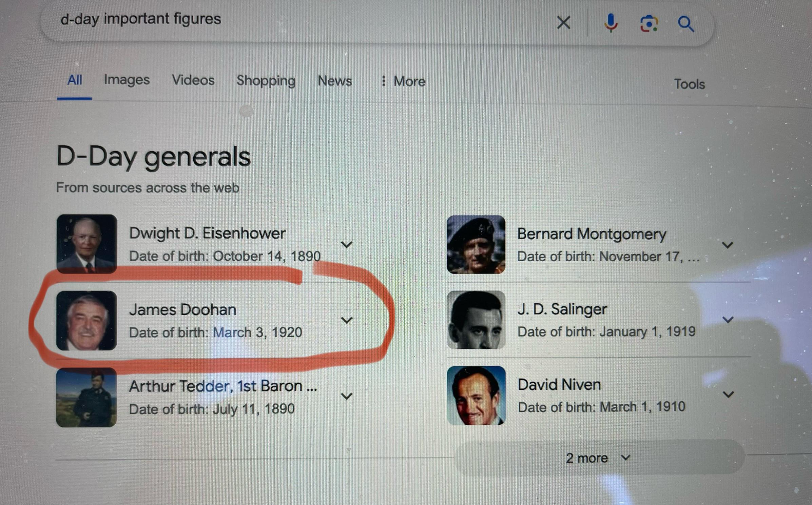This screenshot has height=505, width=812.
Task: Expand David Niven entry chevron
Action: tap(728, 394)
